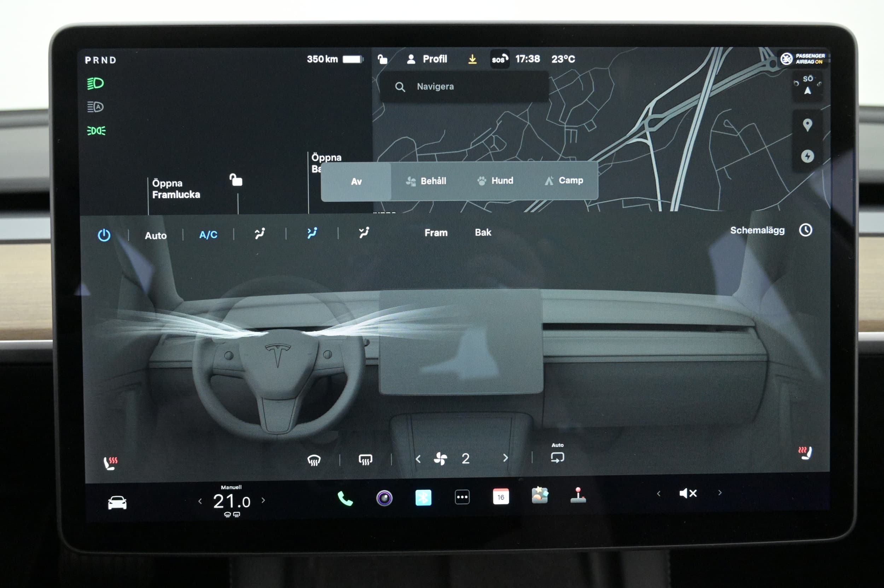Select Behåll climate mode
Viewport: 884px width, 588px height.
point(426,181)
